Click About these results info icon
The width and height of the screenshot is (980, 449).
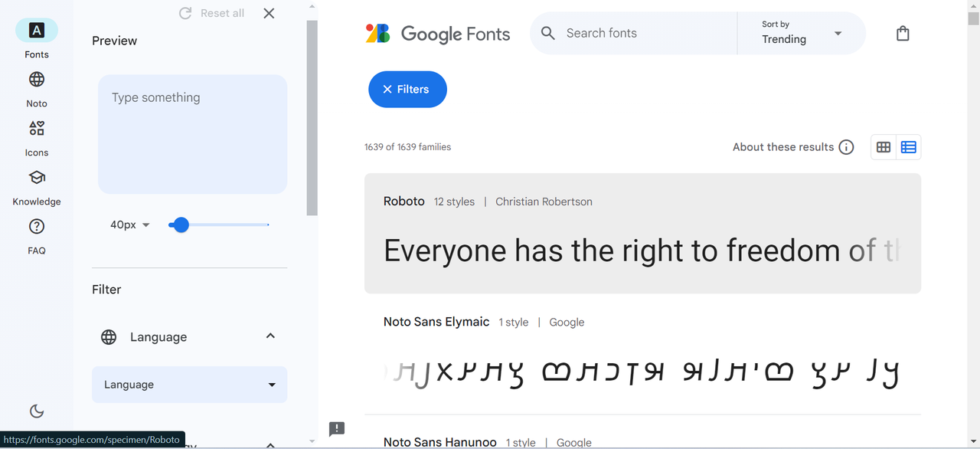(846, 147)
